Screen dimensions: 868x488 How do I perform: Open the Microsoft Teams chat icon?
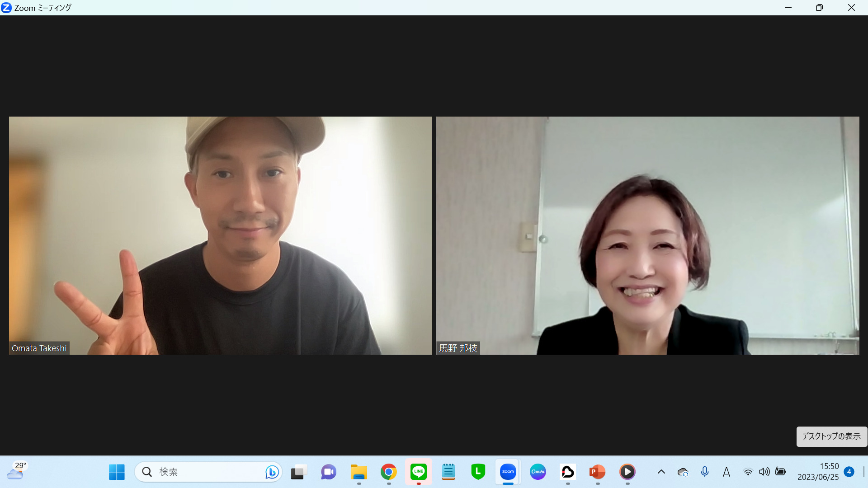(329, 472)
